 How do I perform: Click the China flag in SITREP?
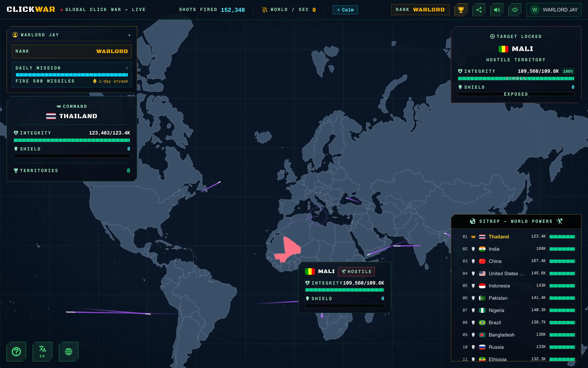point(482,261)
